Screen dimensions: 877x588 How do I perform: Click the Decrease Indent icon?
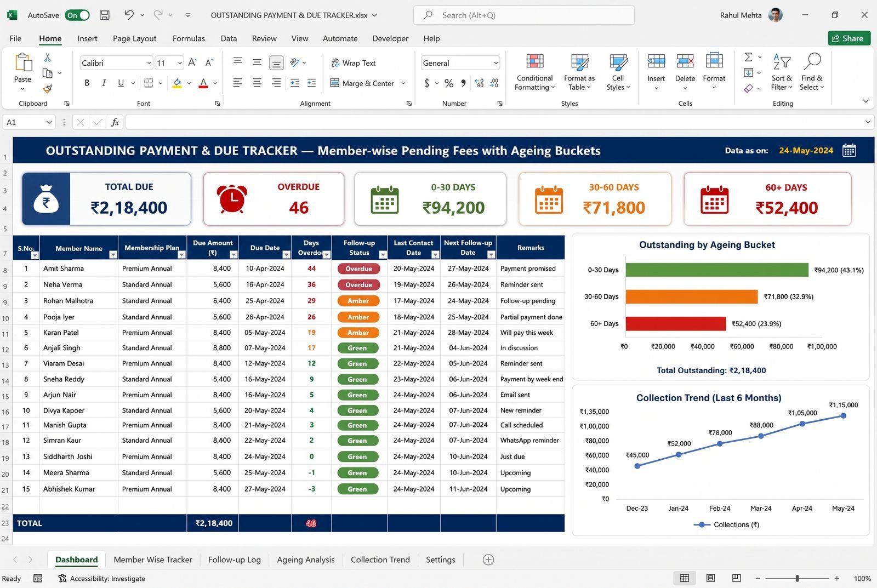click(295, 83)
